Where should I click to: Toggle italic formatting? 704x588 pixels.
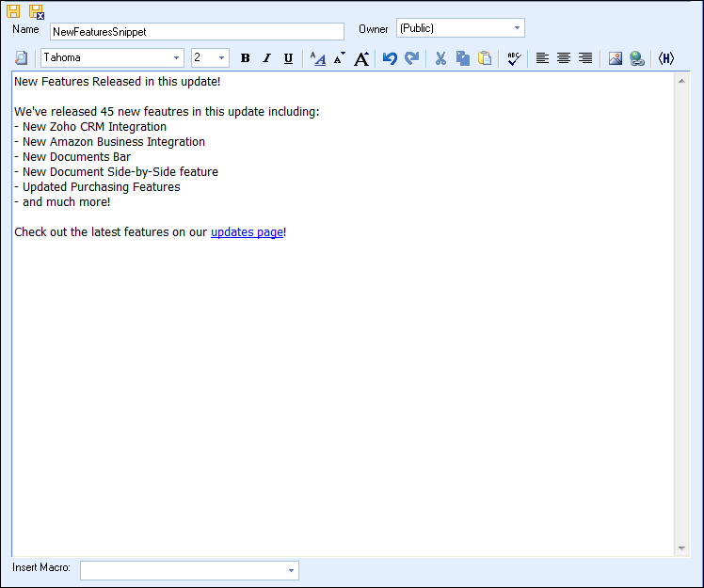tap(266, 58)
